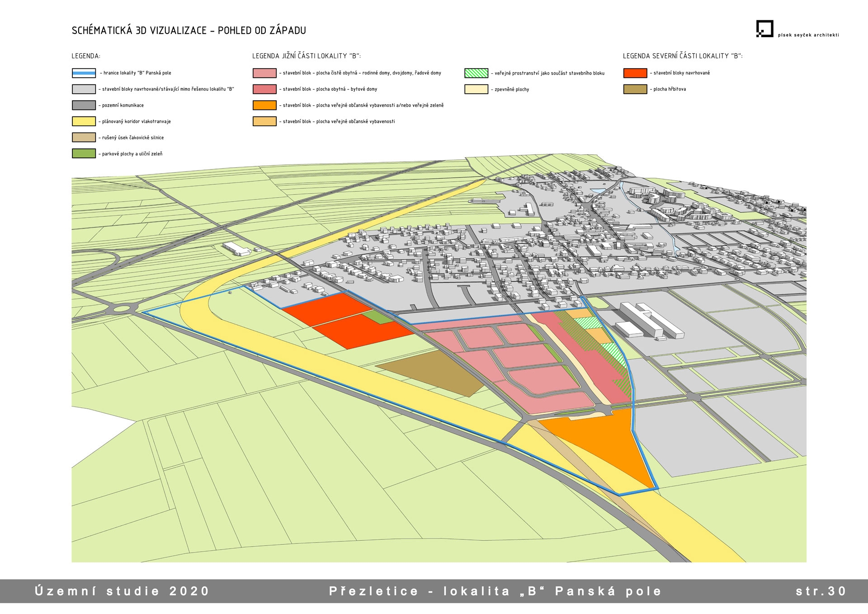Click the orange 'veřejné zeleně' legend swatch
This screenshot has width=868, height=614.
pos(264,105)
